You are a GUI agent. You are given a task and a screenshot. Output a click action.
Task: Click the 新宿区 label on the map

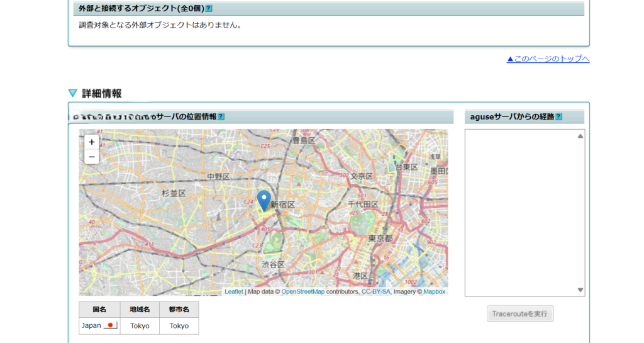click(283, 205)
